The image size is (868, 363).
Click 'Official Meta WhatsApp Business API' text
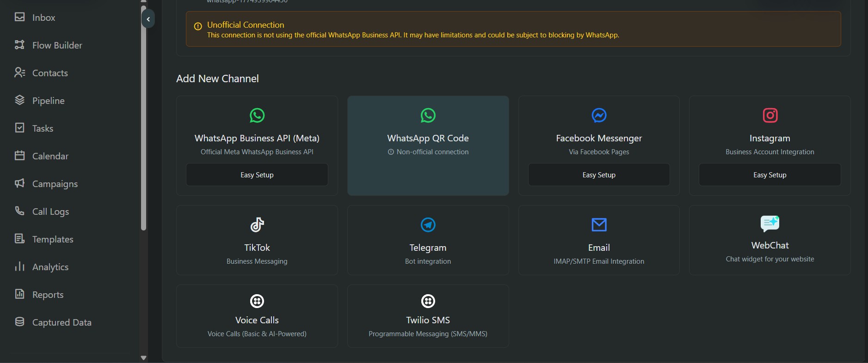[257, 152]
